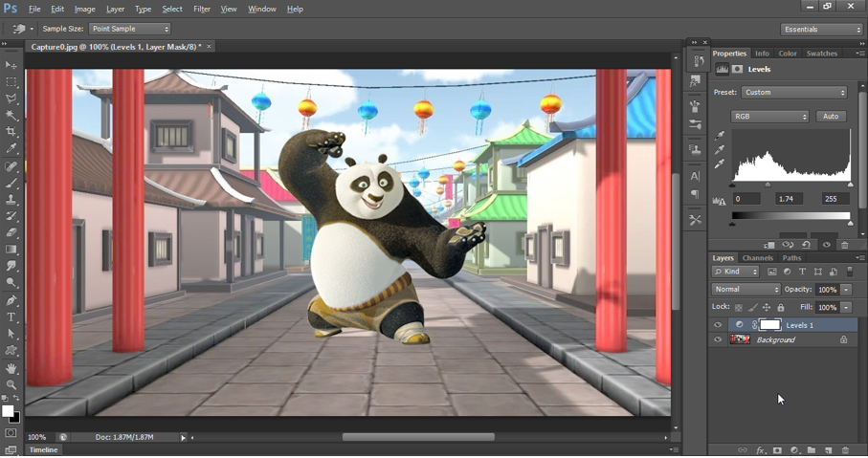
Task: Open the layer filter Kind dropdown
Action: point(736,272)
